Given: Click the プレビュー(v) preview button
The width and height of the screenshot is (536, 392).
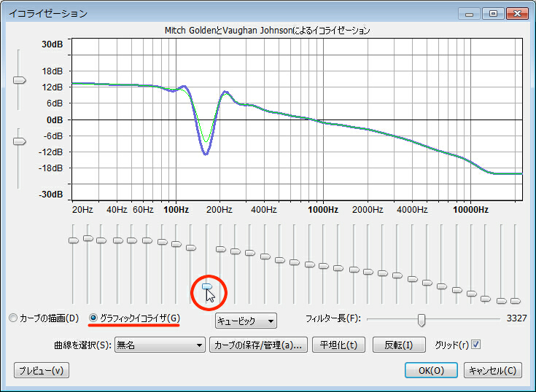Looking at the screenshot, I should 42,370.
